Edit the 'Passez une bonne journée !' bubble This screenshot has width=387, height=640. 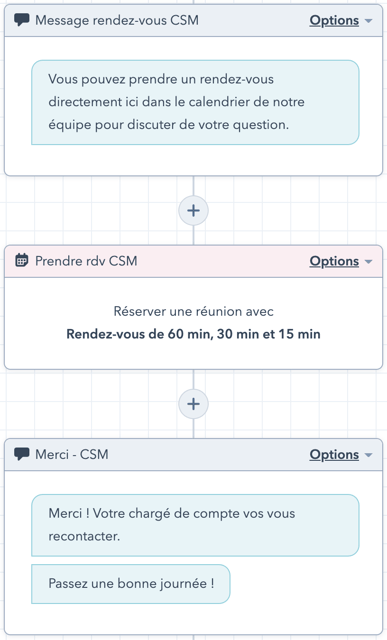[131, 584]
